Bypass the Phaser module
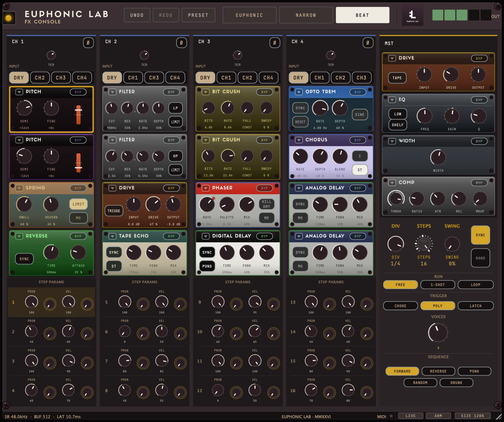The width and height of the screenshot is (504, 422). click(264, 188)
